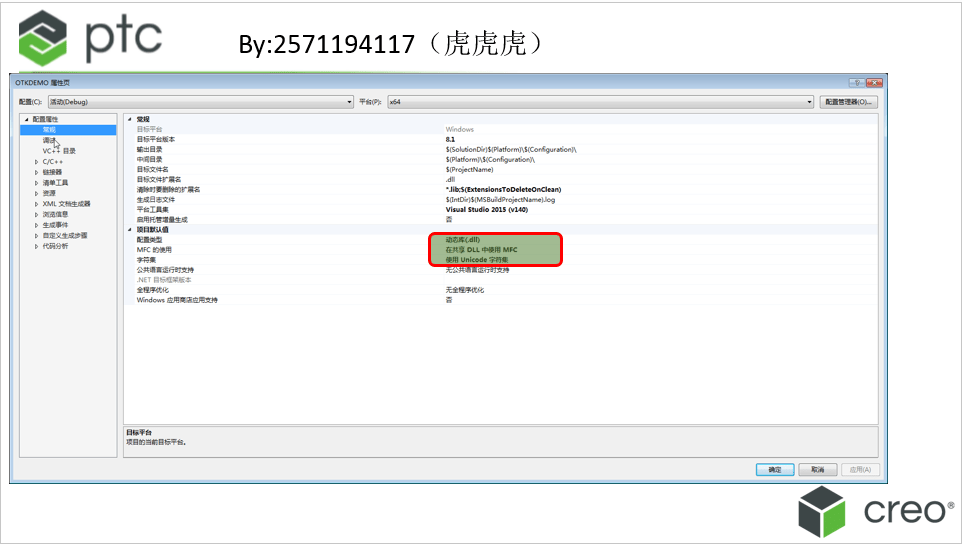Collapse the 常规 property group arrow
The height and width of the screenshot is (544, 962).
point(129,119)
